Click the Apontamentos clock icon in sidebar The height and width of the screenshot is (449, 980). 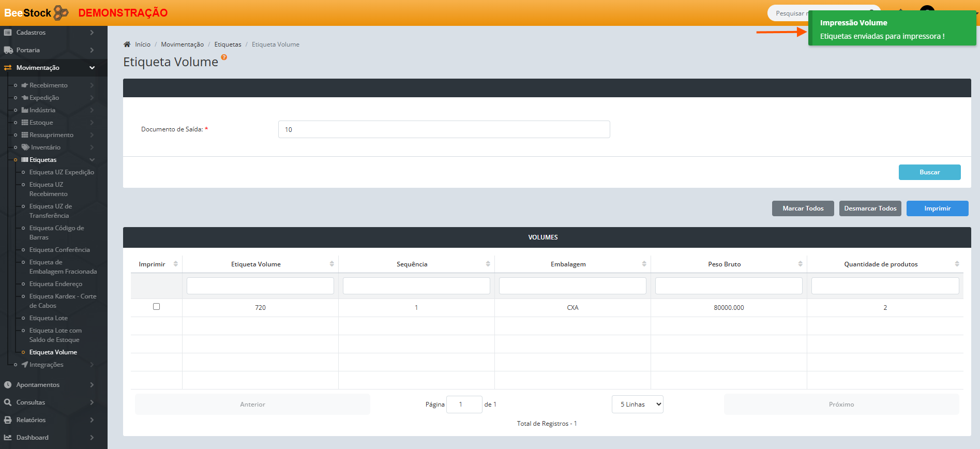[x=8, y=385]
